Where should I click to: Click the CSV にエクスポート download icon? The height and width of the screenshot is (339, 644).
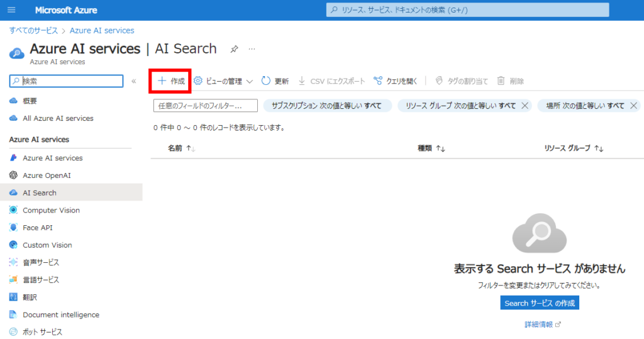pos(302,81)
